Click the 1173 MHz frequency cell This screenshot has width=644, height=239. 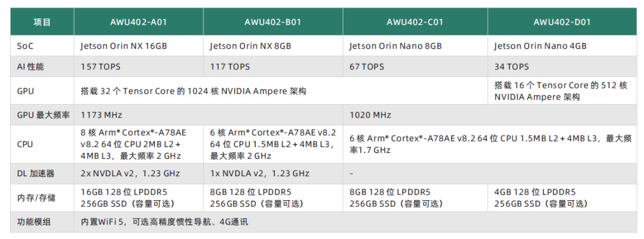(x=101, y=115)
